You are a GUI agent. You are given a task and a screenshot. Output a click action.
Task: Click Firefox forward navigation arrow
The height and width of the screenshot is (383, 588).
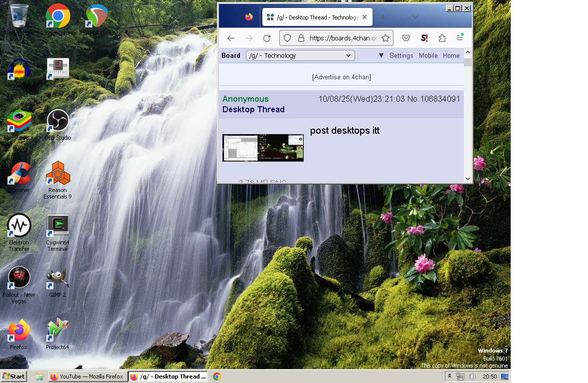click(x=249, y=38)
